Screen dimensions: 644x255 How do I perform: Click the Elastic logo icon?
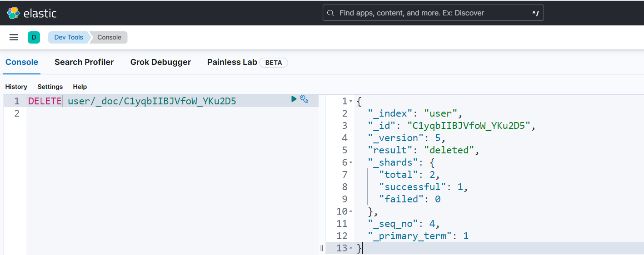pyautogui.click(x=14, y=13)
